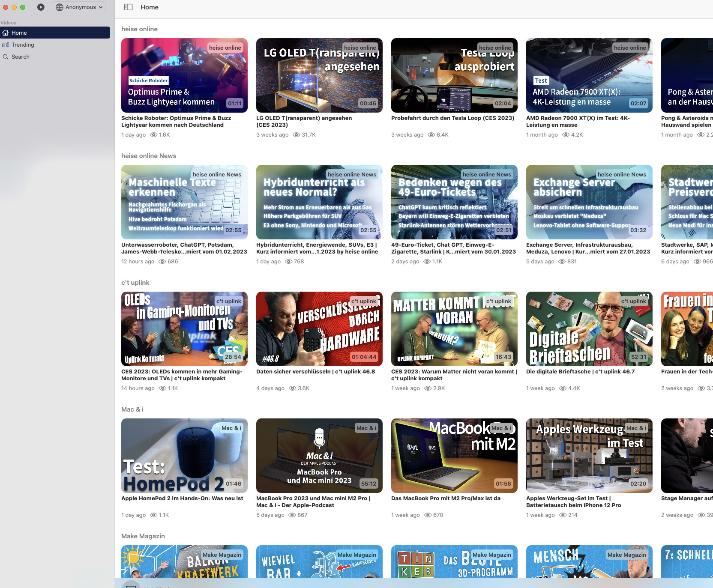This screenshot has width=713, height=588.
Task: Click 31.7K views eye icon
Action: pyautogui.click(x=296, y=134)
